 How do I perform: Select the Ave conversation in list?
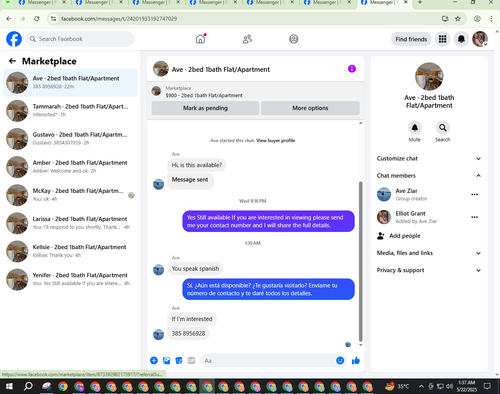[70, 83]
